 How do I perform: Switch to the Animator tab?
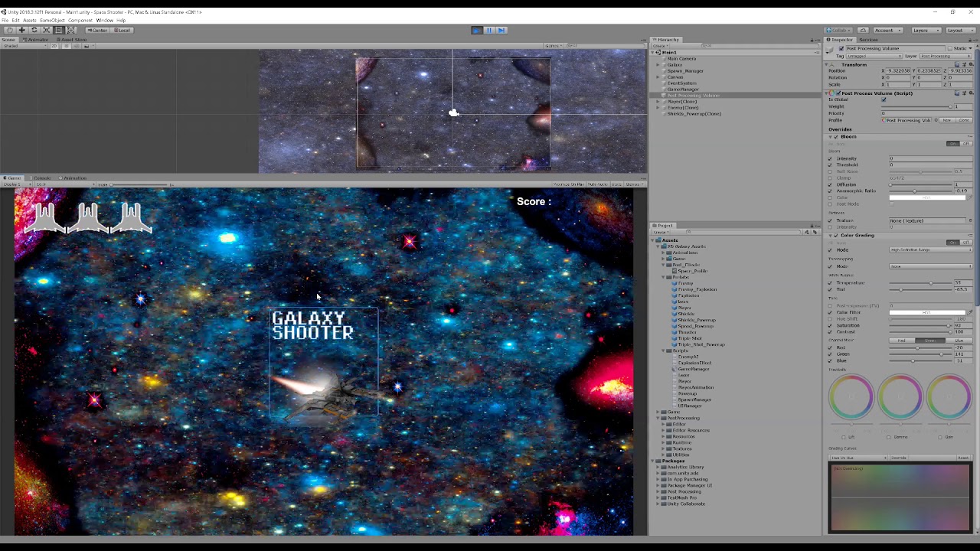[x=35, y=40]
